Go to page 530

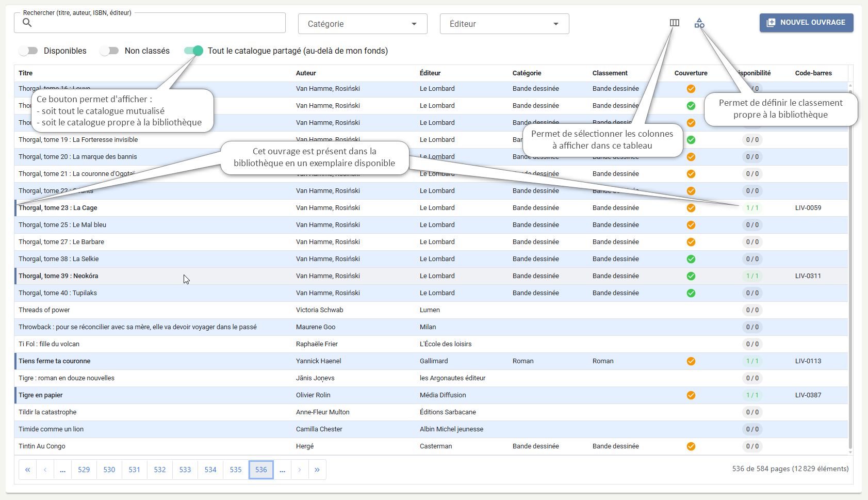[x=109, y=470]
